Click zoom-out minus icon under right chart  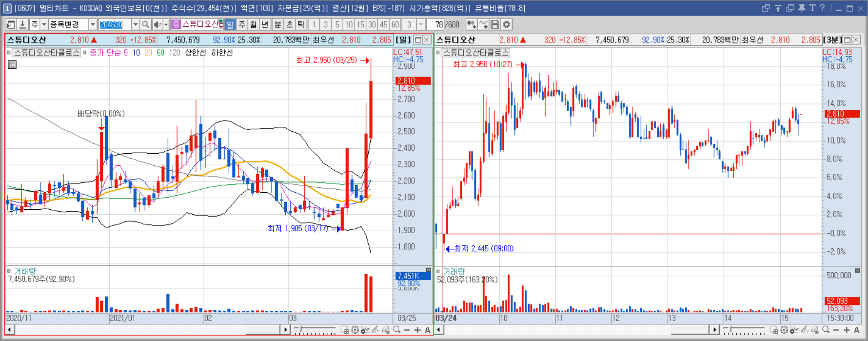click(x=836, y=330)
